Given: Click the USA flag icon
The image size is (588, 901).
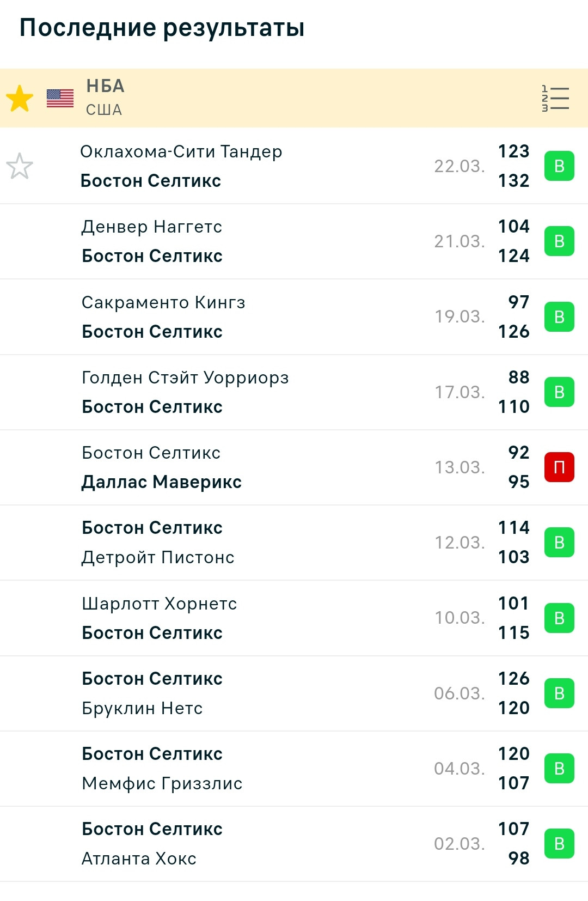Looking at the screenshot, I should tap(60, 99).
